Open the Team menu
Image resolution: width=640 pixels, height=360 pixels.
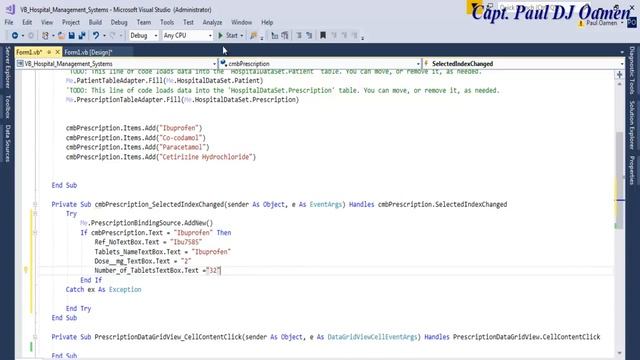144,22
